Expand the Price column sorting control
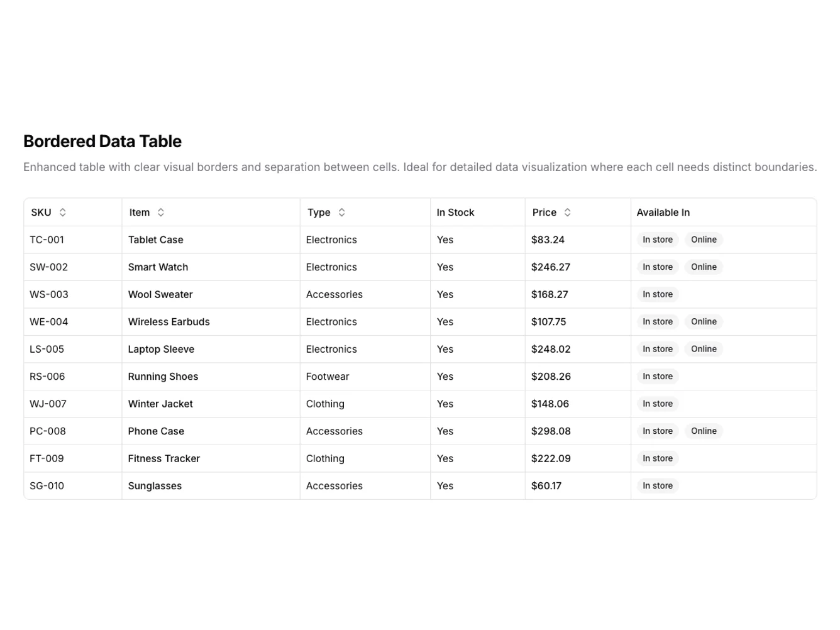 coord(567,212)
